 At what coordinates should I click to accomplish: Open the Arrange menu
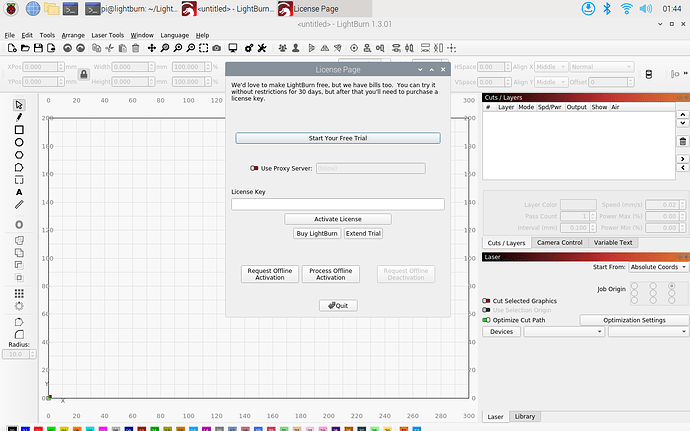pyautogui.click(x=73, y=35)
